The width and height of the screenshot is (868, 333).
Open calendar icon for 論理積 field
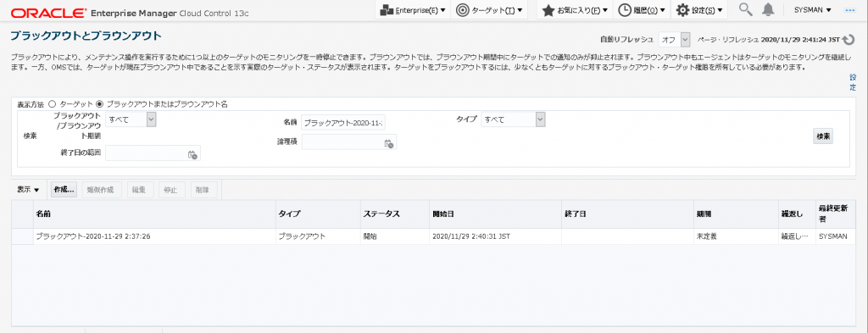389,143
